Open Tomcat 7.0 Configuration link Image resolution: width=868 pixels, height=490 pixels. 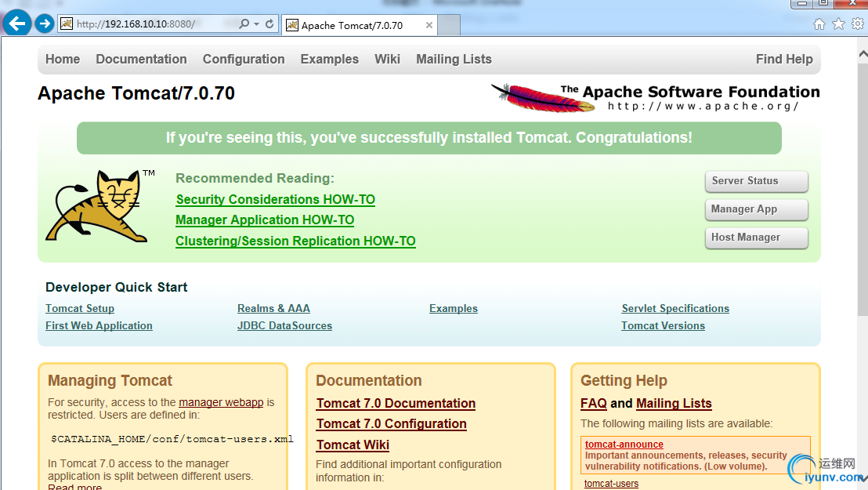392,424
